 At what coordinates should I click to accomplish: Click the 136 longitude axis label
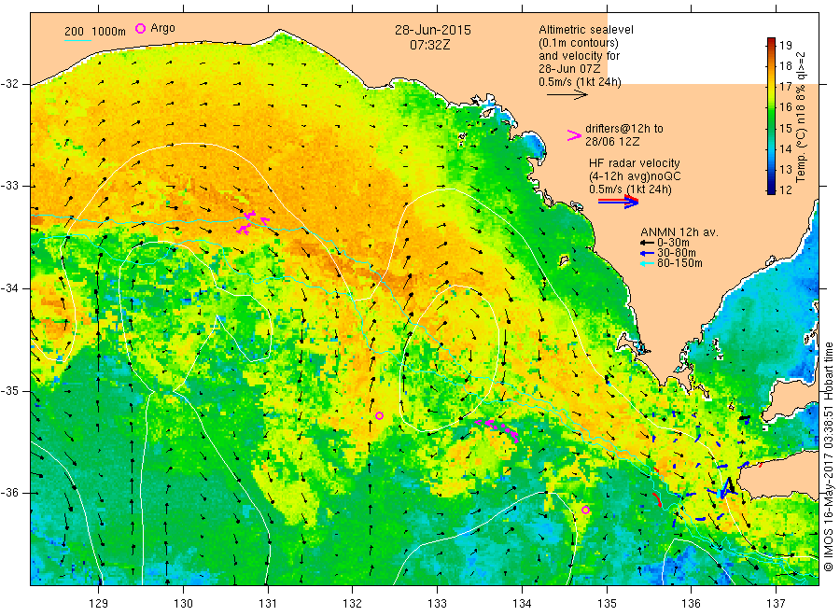click(x=691, y=603)
